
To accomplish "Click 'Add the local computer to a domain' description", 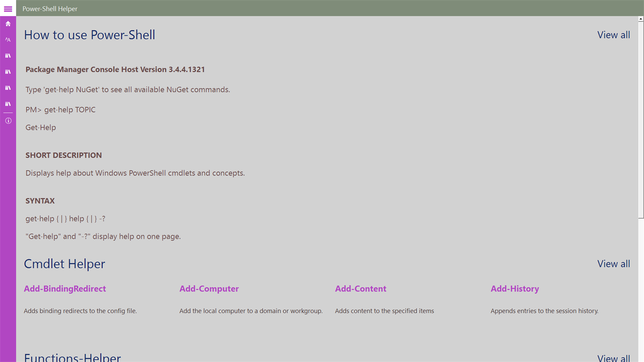I will click(x=251, y=311).
